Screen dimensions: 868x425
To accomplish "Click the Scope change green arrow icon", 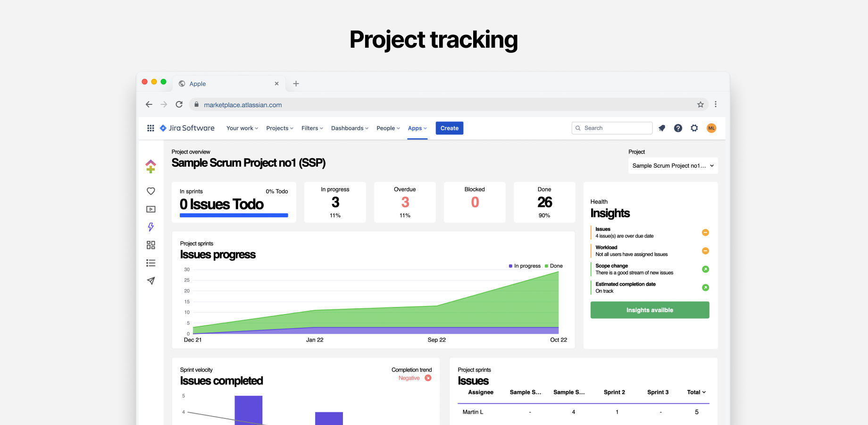I will pyautogui.click(x=705, y=269).
